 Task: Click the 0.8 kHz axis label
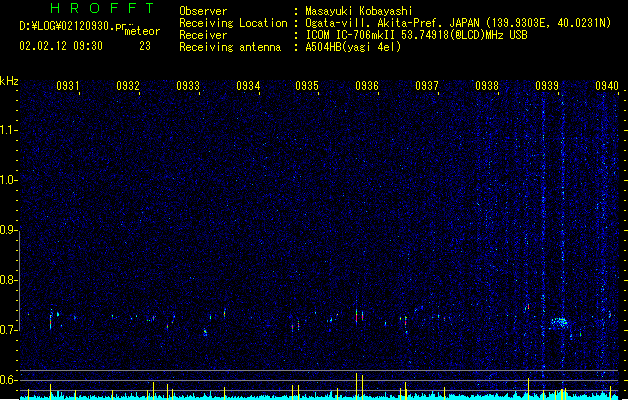click(x=8, y=280)
